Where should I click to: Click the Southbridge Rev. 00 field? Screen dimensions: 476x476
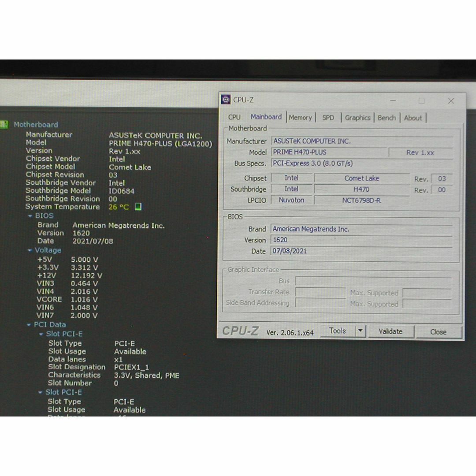click(x=442, y=190)
